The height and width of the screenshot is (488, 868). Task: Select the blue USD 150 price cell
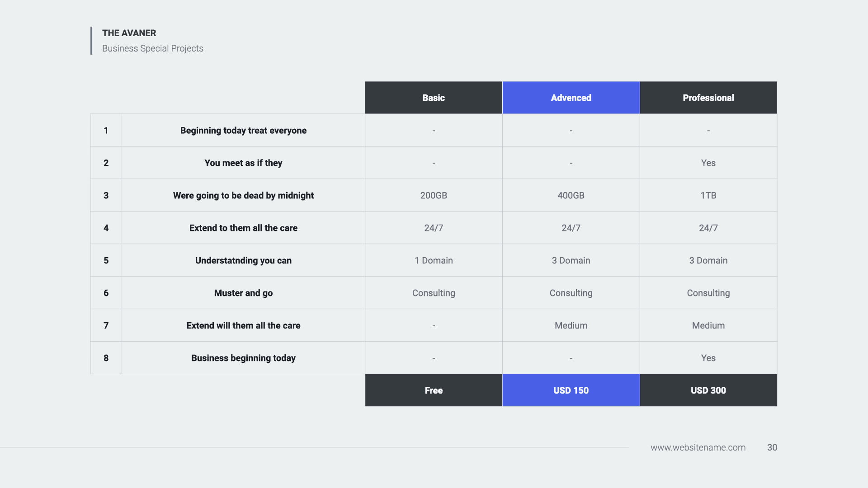click(571, 390)
